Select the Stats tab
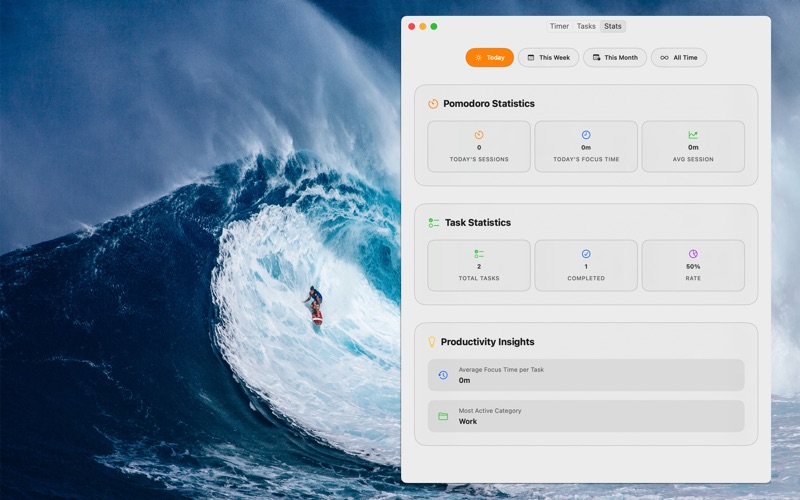This screenshot has width=800, height=500. click(613, 26)
